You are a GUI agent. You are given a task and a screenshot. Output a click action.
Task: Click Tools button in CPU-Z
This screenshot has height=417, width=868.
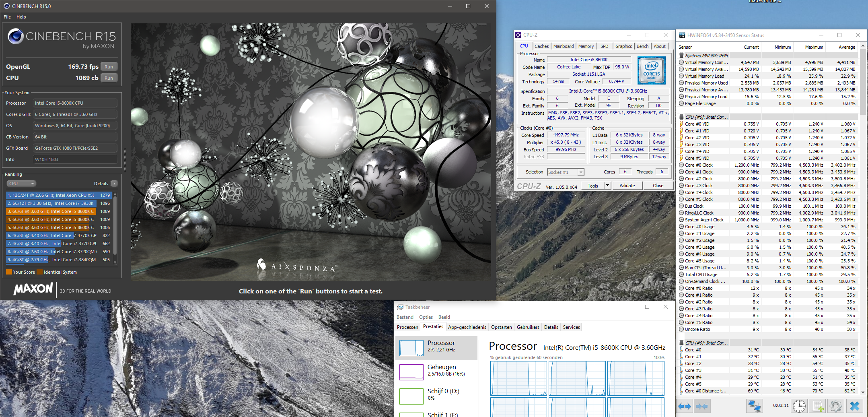(593, 186)
